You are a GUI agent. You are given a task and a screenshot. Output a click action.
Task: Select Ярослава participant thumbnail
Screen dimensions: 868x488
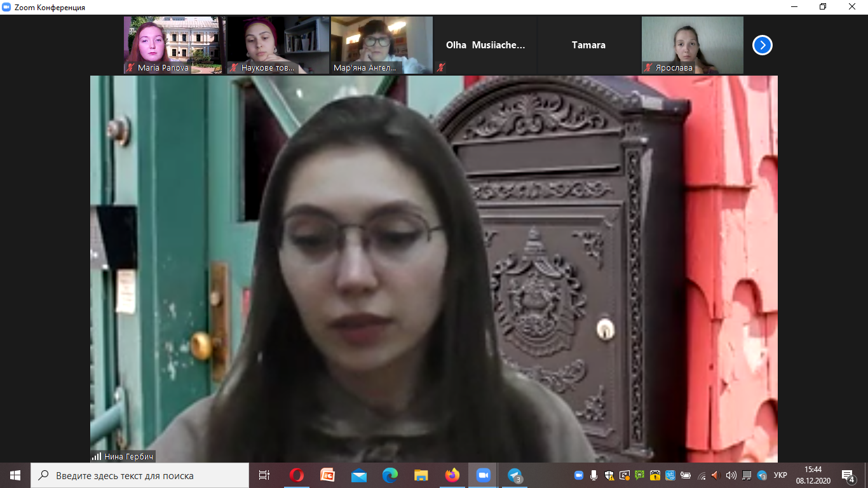pos(693,45)
